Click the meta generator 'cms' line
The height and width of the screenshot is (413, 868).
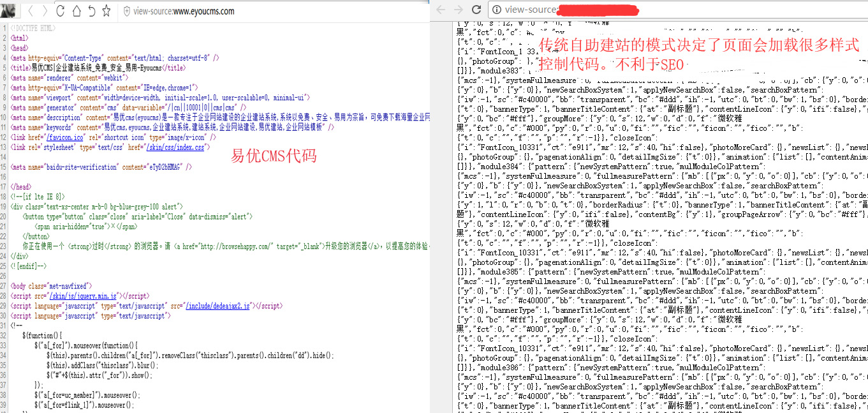(128, 107)
